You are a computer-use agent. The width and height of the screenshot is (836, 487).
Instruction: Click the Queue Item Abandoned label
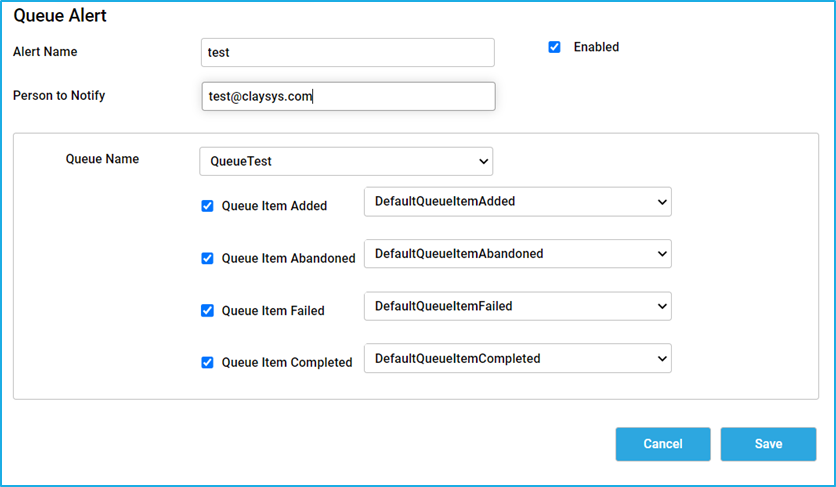click(288, 258)
